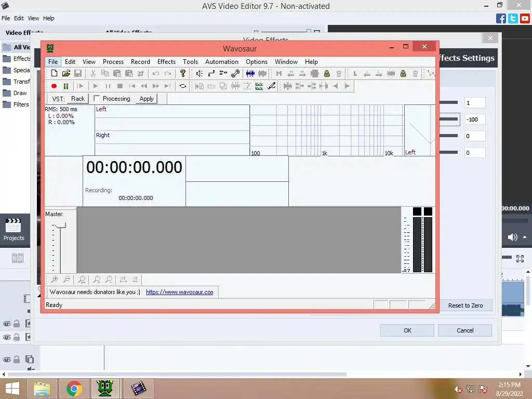Confirm with OK in Video Effects dialog
This screenshot has height=399, width=532.
[407, 330]
